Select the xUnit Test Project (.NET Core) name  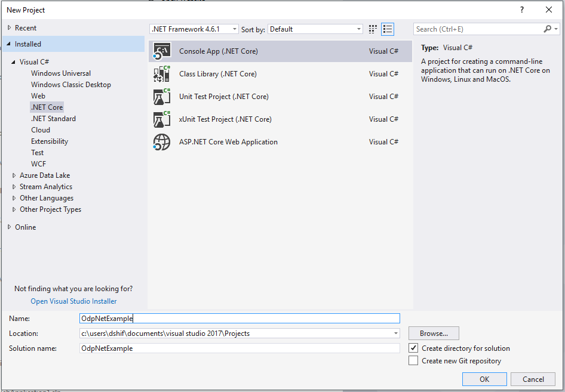[x=225, y=119]
